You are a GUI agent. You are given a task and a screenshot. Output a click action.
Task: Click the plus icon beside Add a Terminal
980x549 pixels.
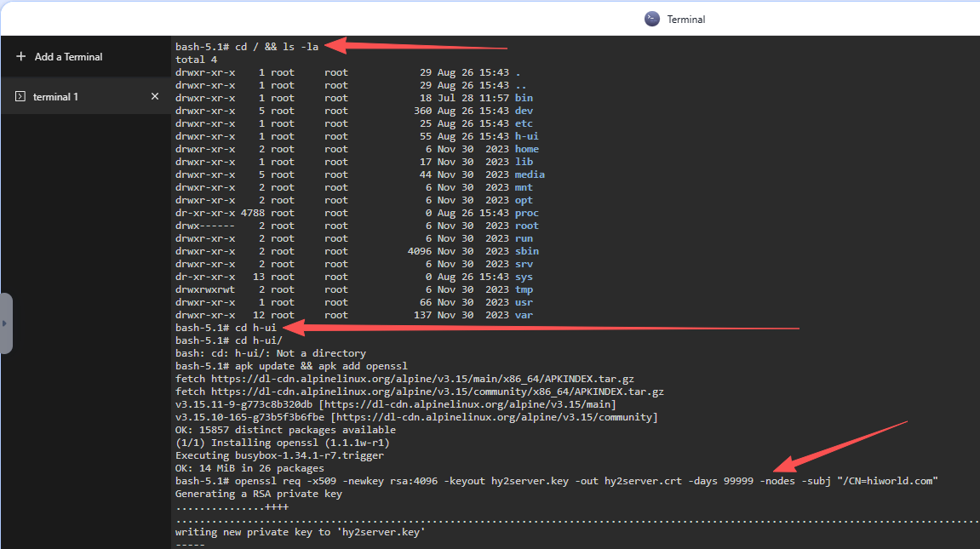[x=21, y=57]
